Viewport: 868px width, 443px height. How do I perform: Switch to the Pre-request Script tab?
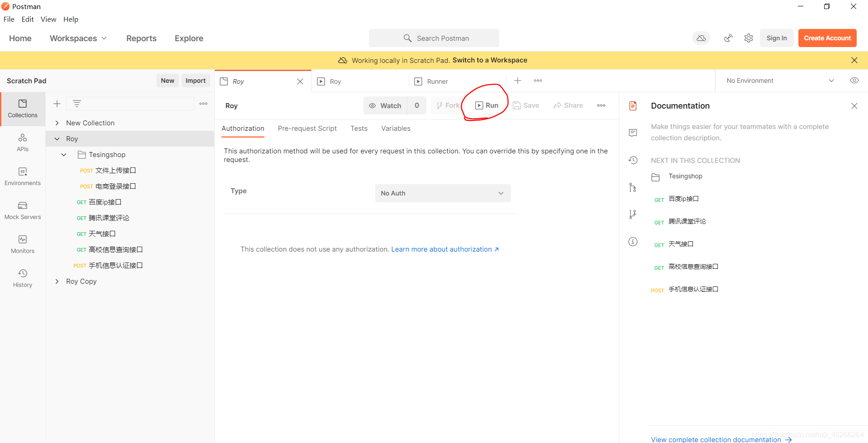click(307, 129)
